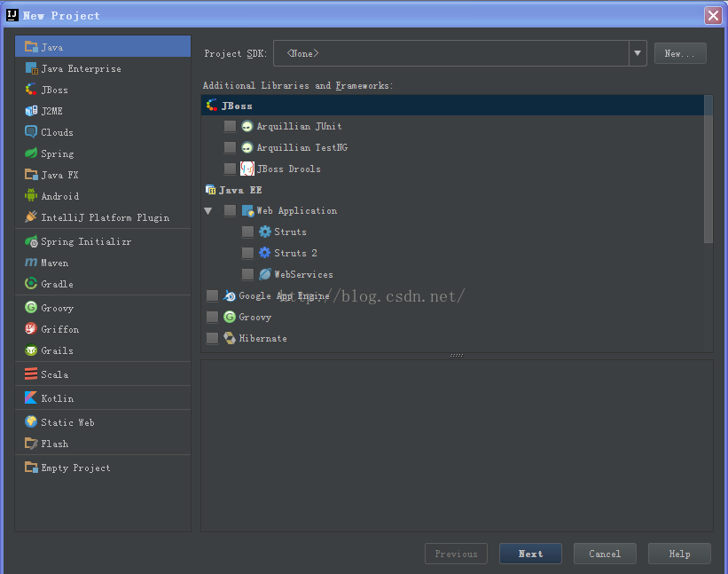Pick the JBoss sidebar icon
Image resolution: width=728 pixels, height=574 pixels.
31,90
